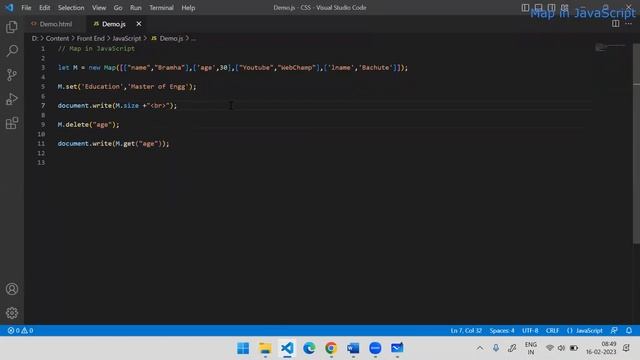Open Microsoft Word from taskbar
640x360 pixels.
pyautogui.click(x=353, y=348)
